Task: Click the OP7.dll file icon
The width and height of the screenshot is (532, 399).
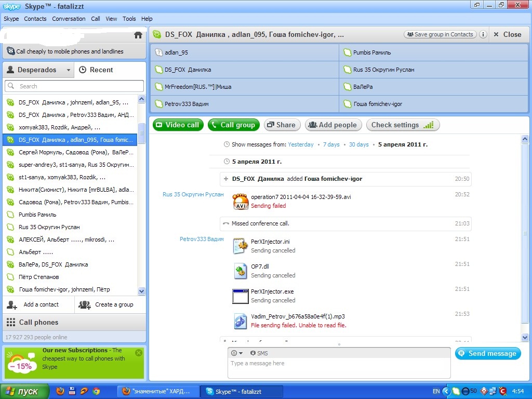Action: 241,271
